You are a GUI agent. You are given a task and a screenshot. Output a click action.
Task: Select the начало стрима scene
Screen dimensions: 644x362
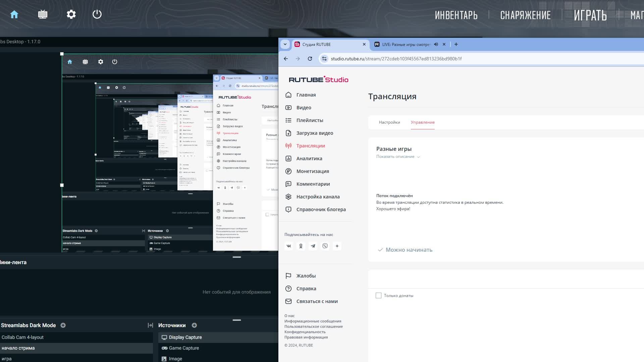tap(76, 348)
